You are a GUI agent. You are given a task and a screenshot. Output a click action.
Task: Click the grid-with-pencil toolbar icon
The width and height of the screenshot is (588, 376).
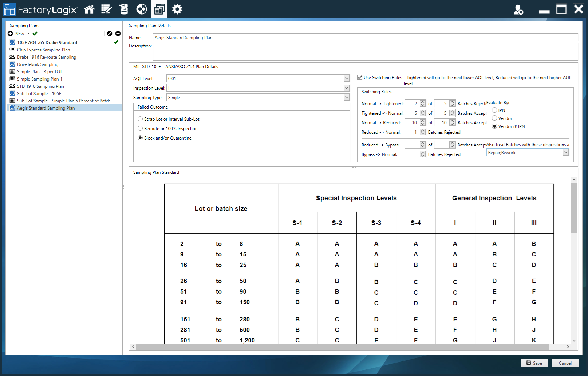pos(106,9)
